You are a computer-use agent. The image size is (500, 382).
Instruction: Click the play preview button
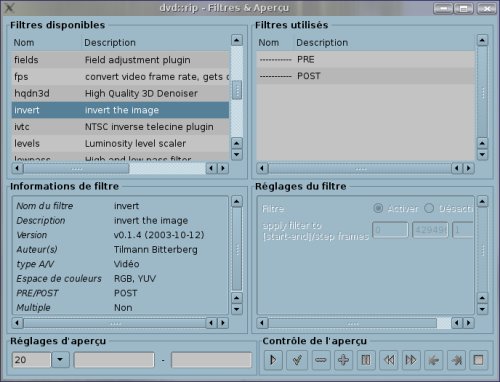[x=273, y=360]
